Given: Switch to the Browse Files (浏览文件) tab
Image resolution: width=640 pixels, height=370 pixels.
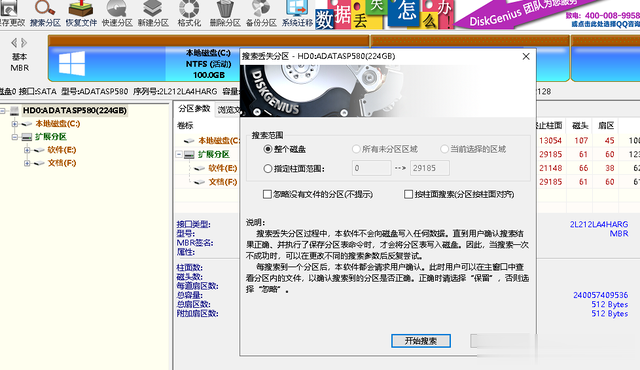Looking at the screenshot, I should pos(228,110).
